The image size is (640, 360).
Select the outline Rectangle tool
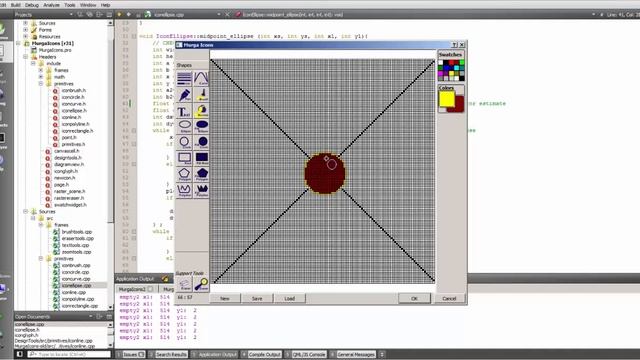(x=184, y=158)
